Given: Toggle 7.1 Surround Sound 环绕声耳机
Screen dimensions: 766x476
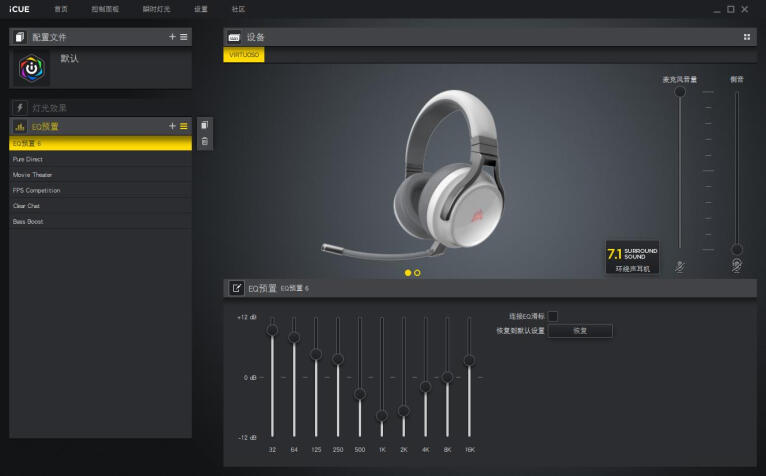Looking at the screenshot, I should pos(632,256).
